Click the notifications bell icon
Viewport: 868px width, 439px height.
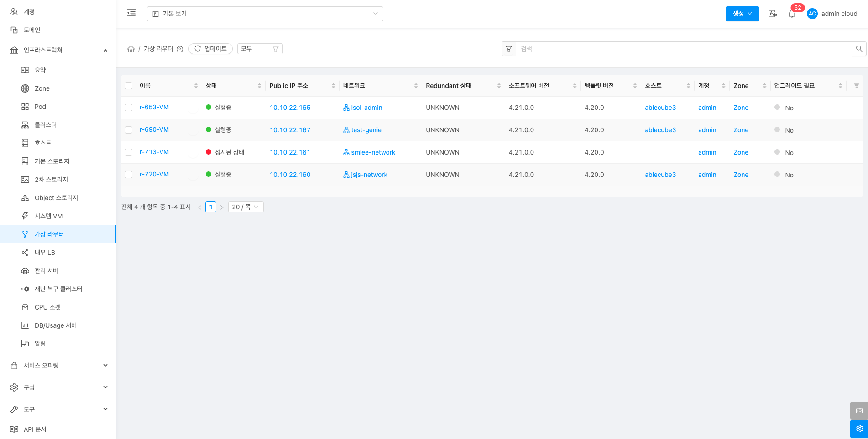click(792, 14)
